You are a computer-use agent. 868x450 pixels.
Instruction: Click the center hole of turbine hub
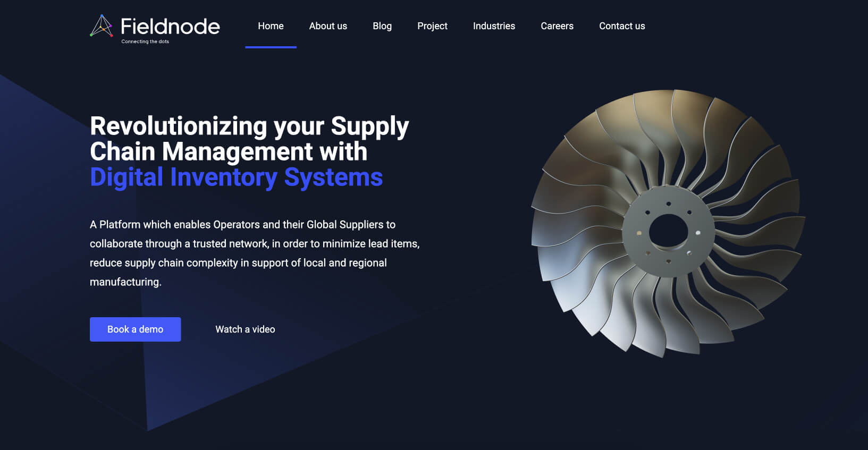tap(668, 231)
